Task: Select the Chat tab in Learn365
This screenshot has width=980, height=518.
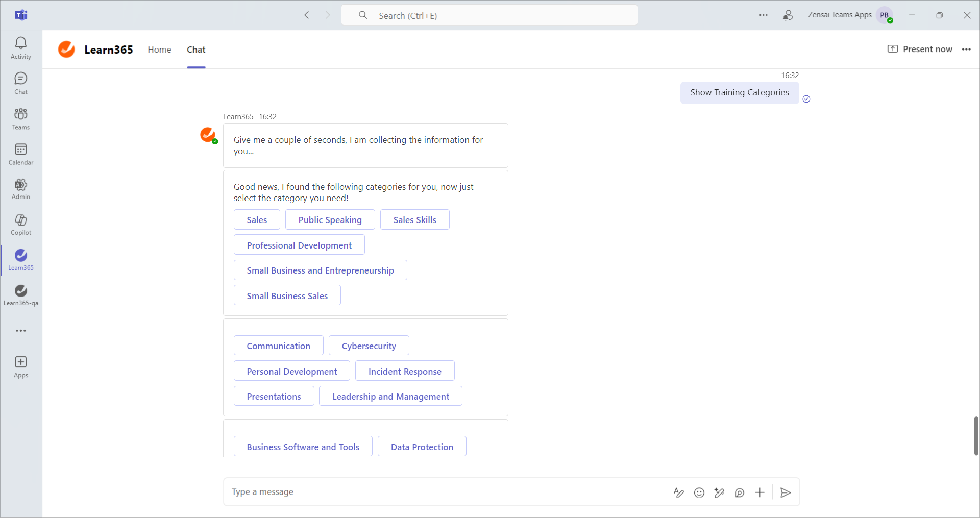Action: (196, 50)
